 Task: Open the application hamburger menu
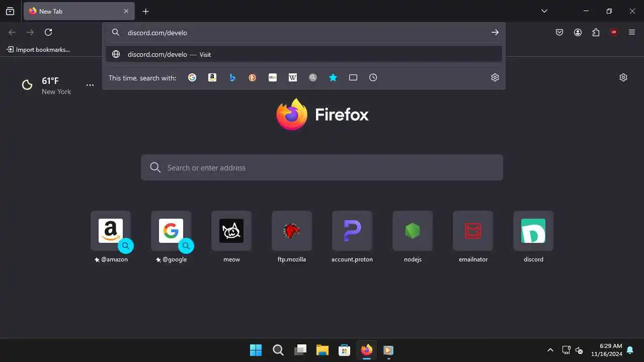(x=632, y=32)
